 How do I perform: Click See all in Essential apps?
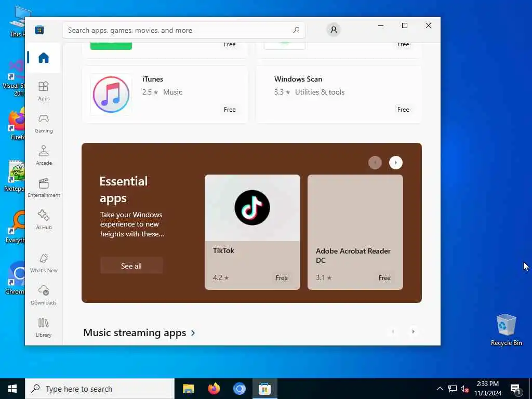pyautogui.click(x=131, y=266)
